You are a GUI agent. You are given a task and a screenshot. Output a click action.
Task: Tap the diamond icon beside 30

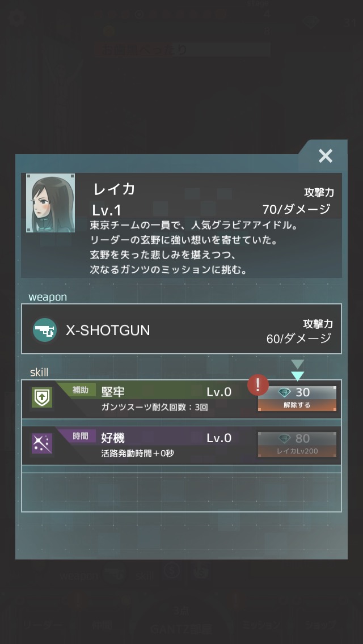click(285, 393)
